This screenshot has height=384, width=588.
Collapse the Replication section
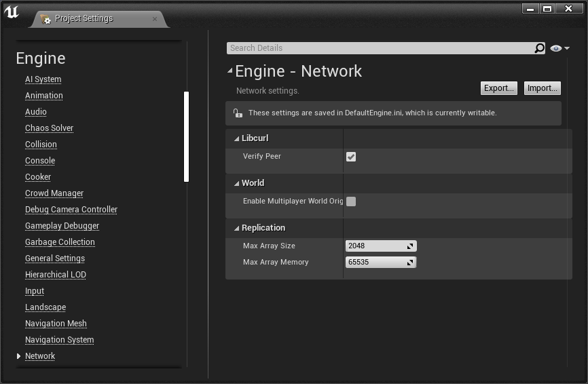click(236, 228)
